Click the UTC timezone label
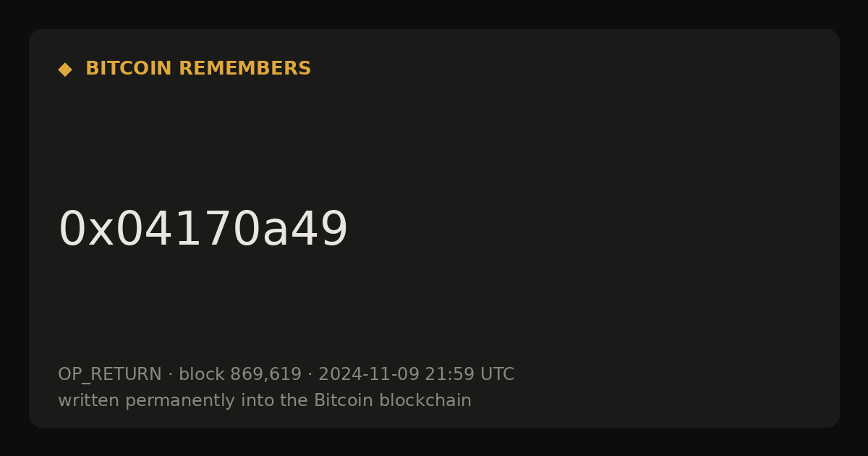Screen dimensions: 868x456 click(x=497, y=374)
